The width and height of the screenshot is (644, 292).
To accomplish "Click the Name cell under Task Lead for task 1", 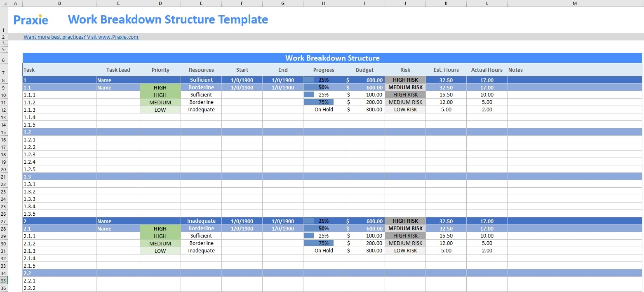I will tap(118, 80).
